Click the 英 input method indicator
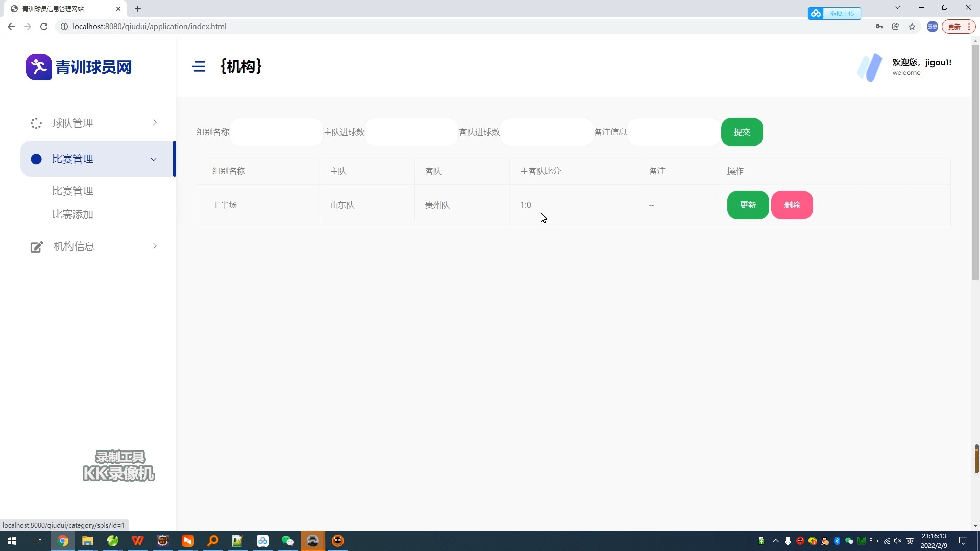The image size is (980, 551). coord(910,541)
